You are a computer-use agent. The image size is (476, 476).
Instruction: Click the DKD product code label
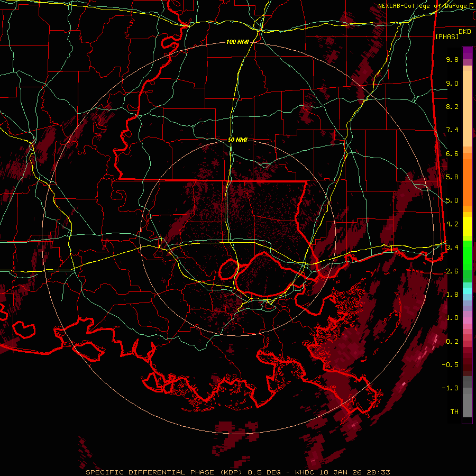(464, 31)
